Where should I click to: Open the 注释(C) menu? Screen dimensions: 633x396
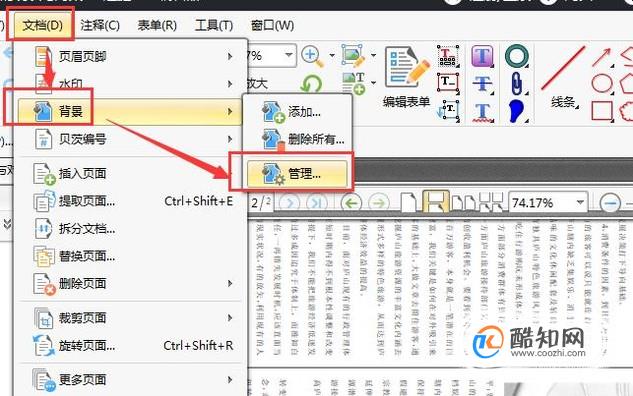(100, 25)
